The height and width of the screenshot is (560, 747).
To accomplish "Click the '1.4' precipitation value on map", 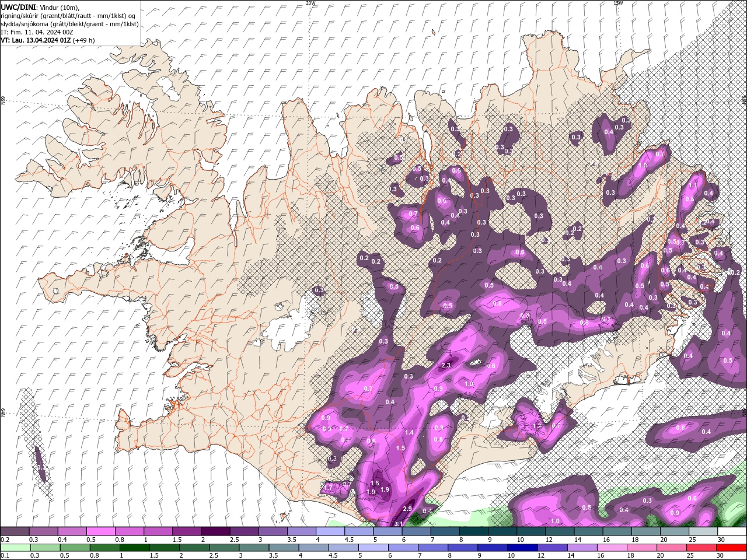I will pyautogui.click(x=409, y=432).
